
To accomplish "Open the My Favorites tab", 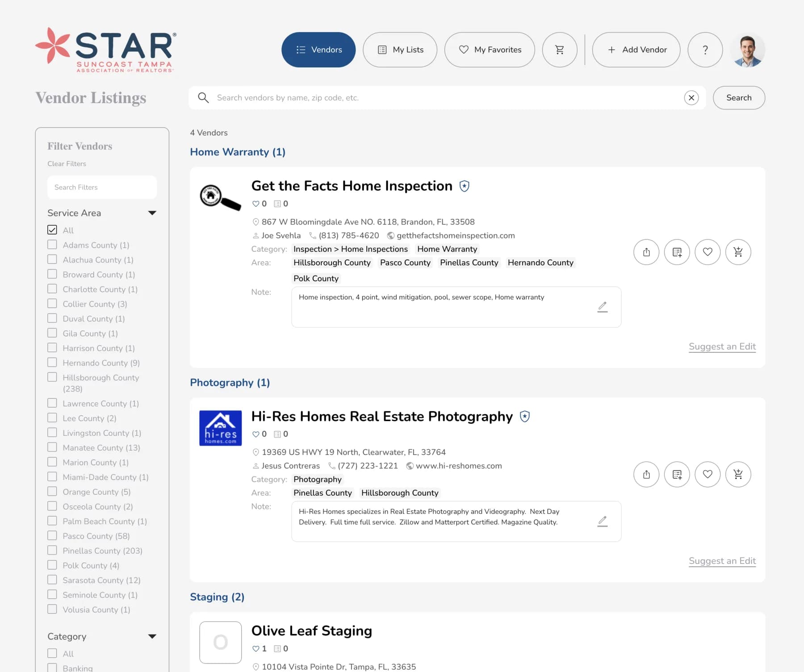I will pyautogui.click(x=490, y=50).
